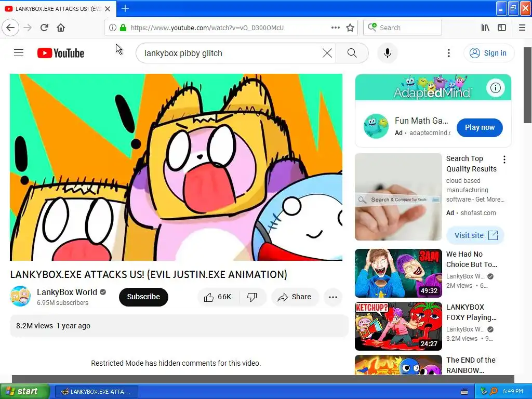Click Visit site for shofast ad
This screenshot has width=532, height=399.
click(475, 235)
